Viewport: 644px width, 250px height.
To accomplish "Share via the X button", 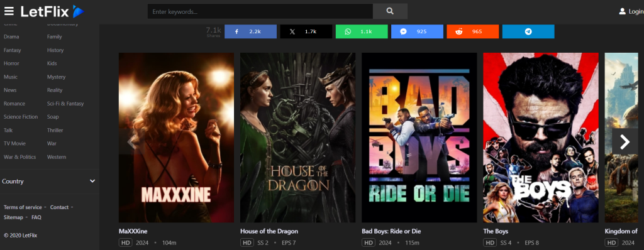I will click(306, 31).
